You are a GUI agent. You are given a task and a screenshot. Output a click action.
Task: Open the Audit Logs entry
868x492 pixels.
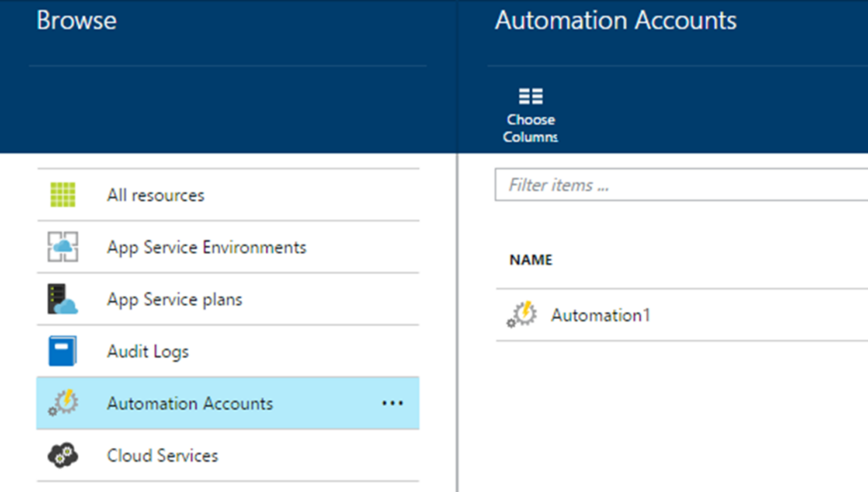point(147,351)
